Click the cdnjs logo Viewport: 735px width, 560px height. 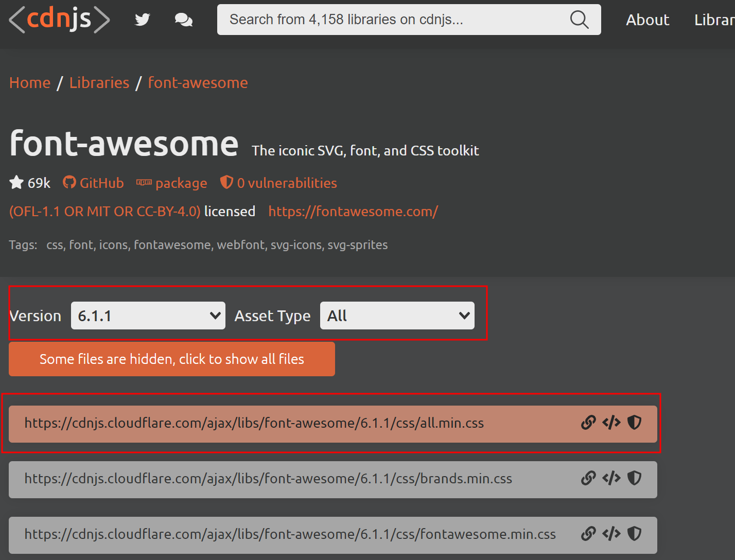60,20
